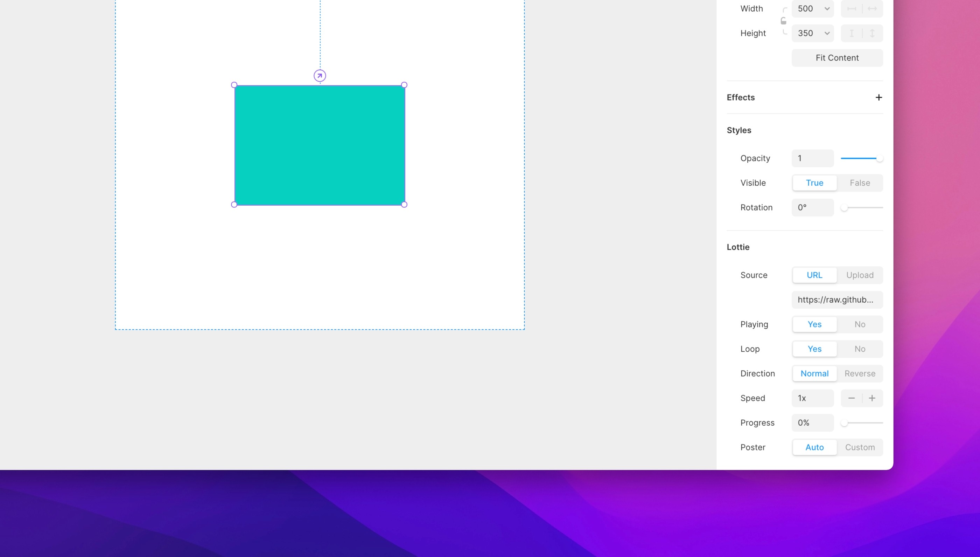Decrease speed with the minus icon
Image resolution: width=980 pixels, height=557 pixels.
click(852, 398)
